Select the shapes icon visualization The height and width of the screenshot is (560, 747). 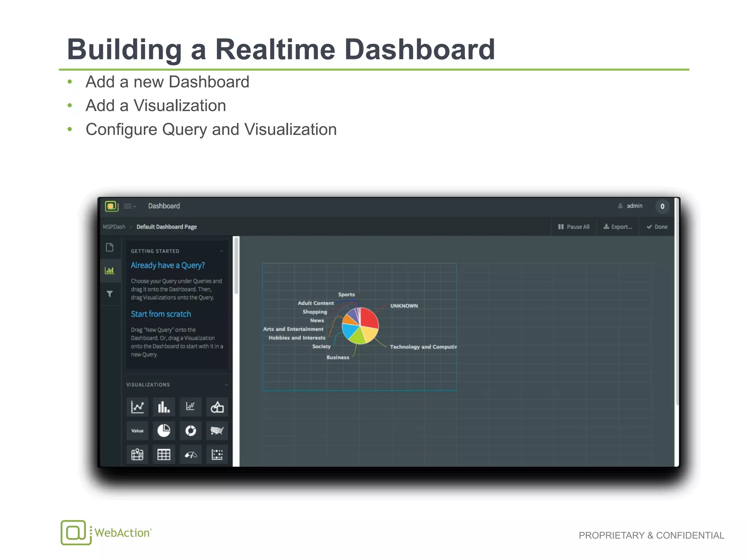[217, 407]
